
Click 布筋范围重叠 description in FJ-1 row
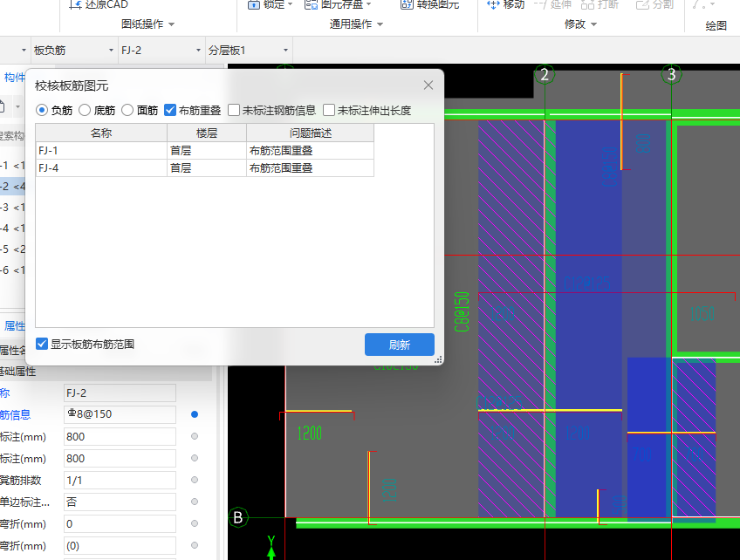[281, 151]
